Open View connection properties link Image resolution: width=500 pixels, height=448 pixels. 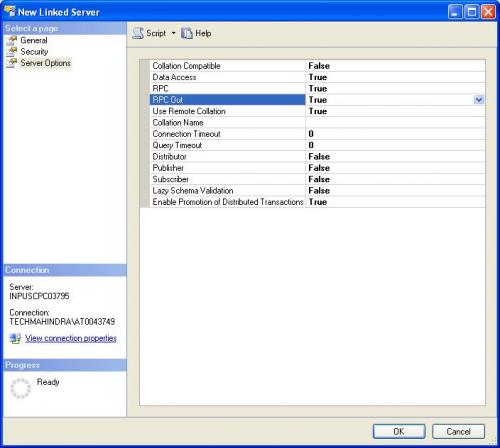(71, 338)
